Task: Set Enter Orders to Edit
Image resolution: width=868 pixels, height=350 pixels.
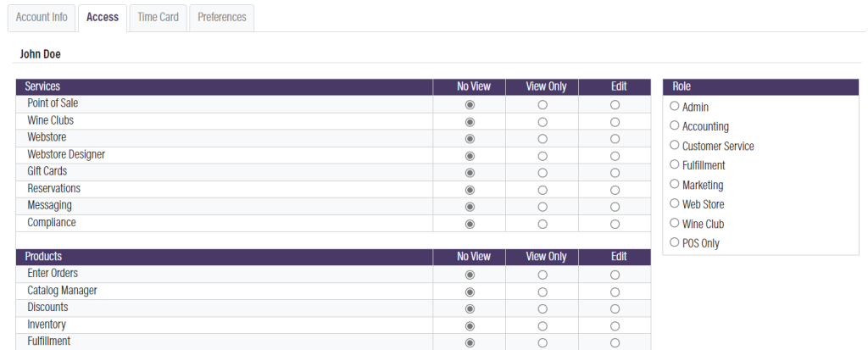Action: [x=615, y=275]
